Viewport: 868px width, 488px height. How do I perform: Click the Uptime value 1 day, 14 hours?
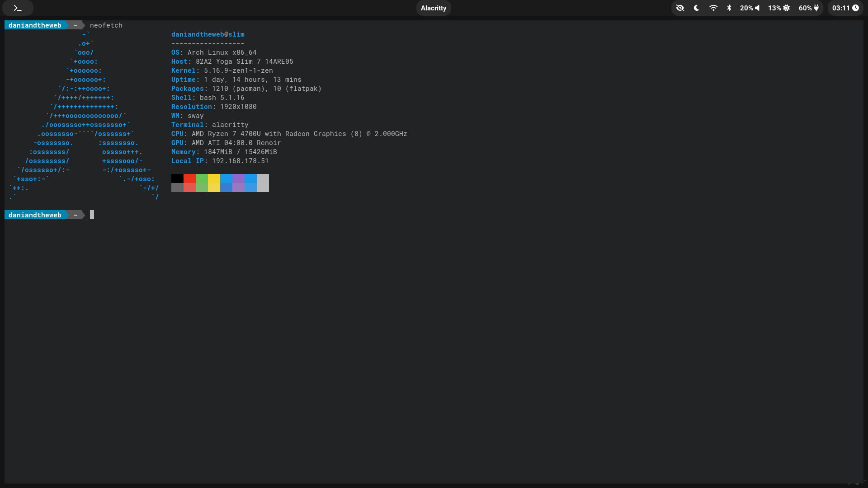(x=253, y=80)
